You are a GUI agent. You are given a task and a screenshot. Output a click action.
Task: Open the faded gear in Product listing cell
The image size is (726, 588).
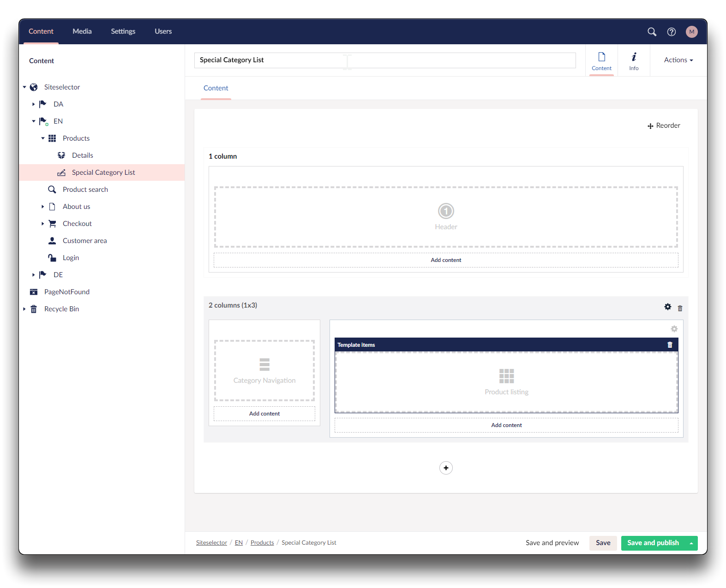(674, 329)
